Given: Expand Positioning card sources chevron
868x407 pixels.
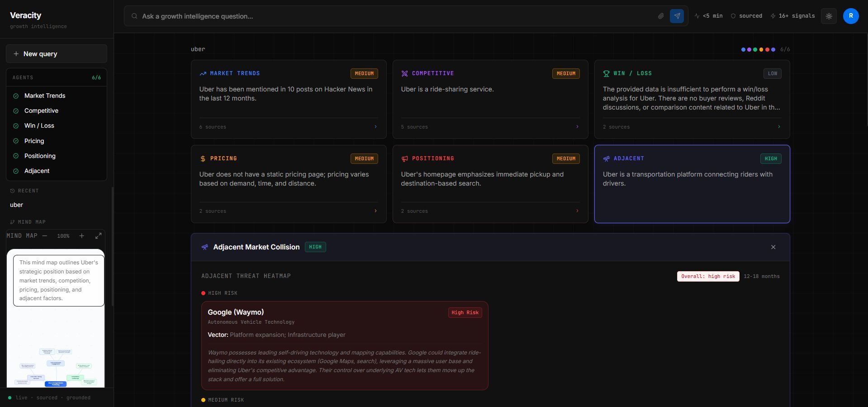Looking at the screenshot, I should (577, 211).
